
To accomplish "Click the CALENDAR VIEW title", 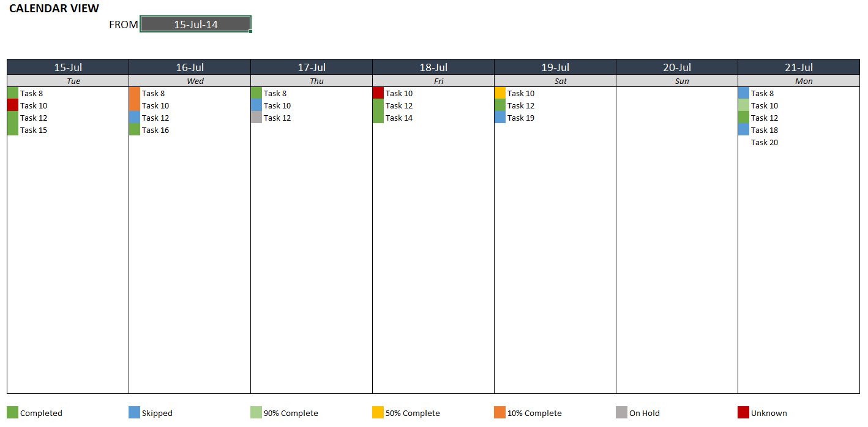I will 54,9.
